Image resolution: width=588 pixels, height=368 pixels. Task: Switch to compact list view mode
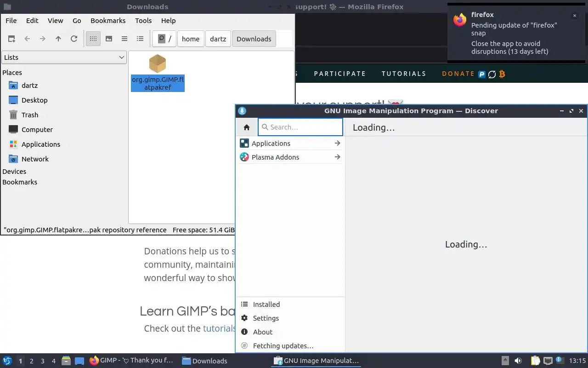tap(124, 39)
